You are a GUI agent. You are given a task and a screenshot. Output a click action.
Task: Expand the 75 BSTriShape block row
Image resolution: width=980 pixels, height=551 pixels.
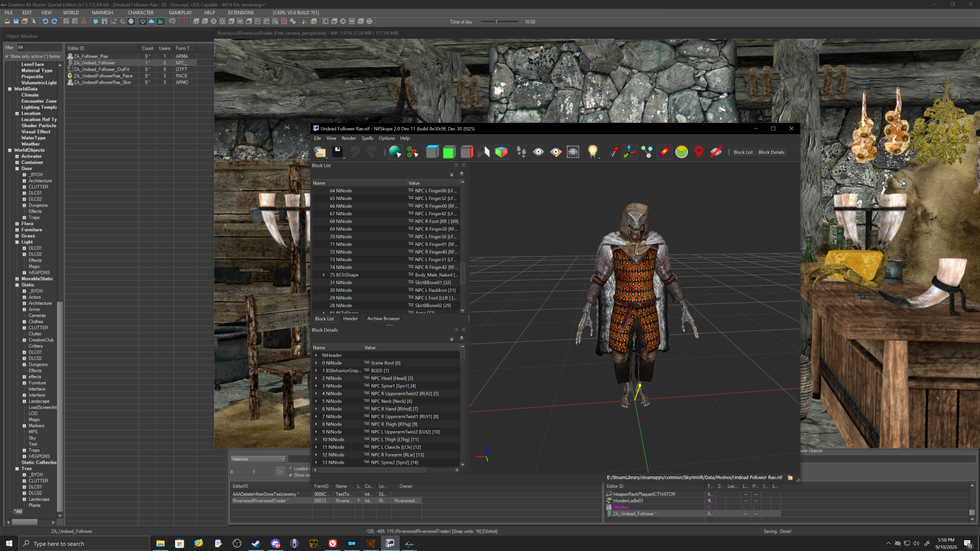[x=324, y=275]
